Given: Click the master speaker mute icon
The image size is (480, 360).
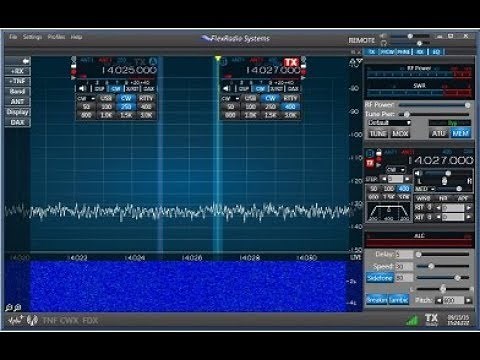Looking at the screenshot, I should tap(383, 36).
